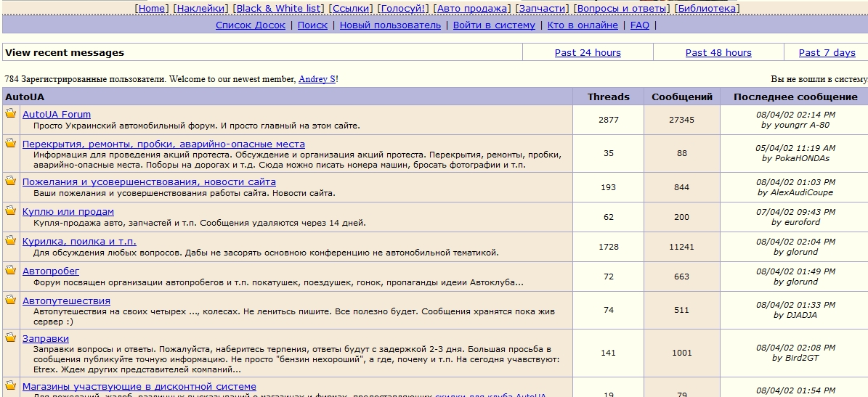Click the folder icon beside AutoUA Forum
The width and height of the screenshot is (868, 397).
click(11, 113)
